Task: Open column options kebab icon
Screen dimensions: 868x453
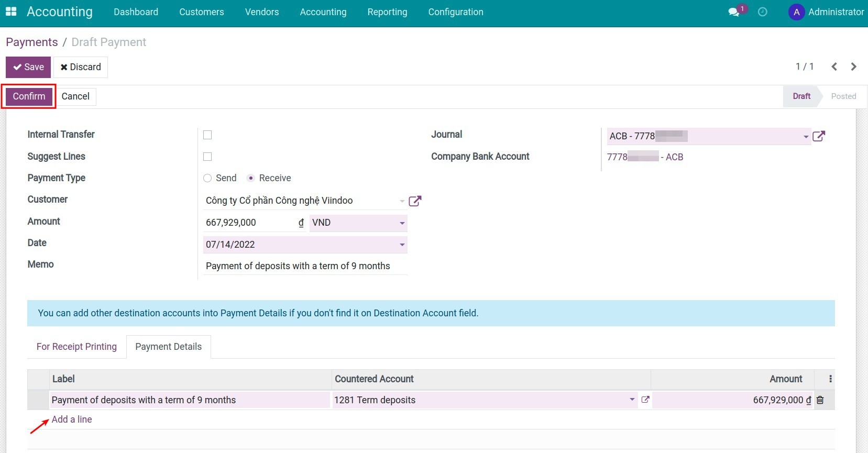Action: 830,379
